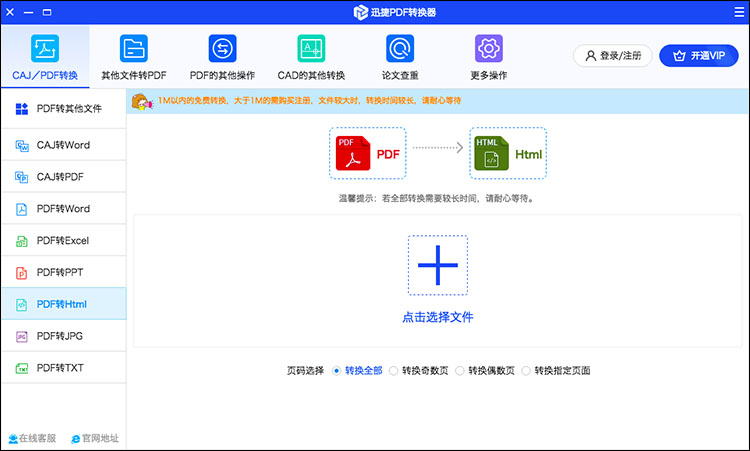750x451 pixels.
Task: Choose PDF转JPG in the sidebar
Action: tap(64, 336)
